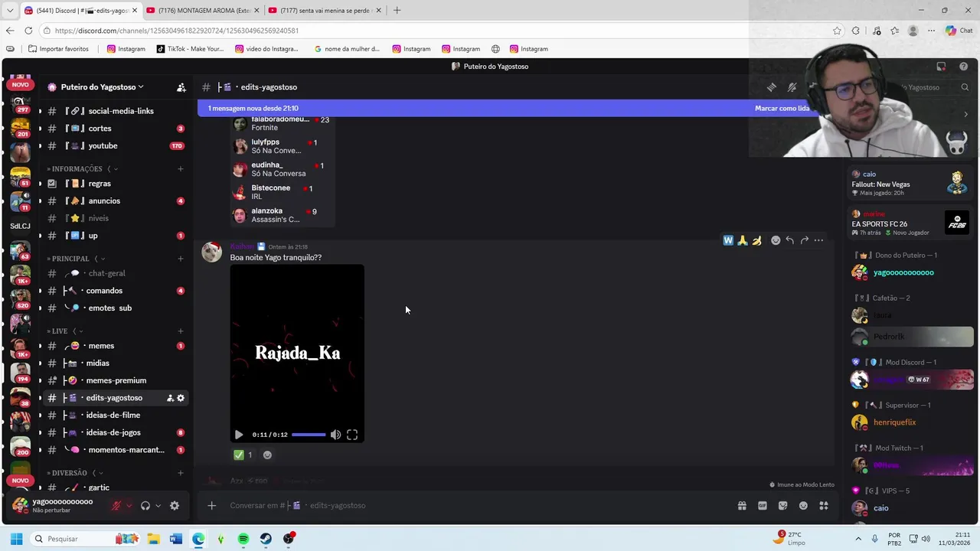
Task: Open the browser tab list arrow
Action: (x=9, y=11)
